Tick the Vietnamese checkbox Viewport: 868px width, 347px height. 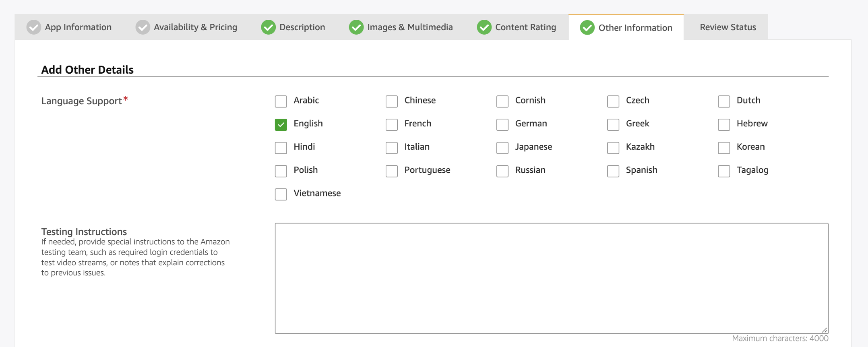[x=281, y=194]
